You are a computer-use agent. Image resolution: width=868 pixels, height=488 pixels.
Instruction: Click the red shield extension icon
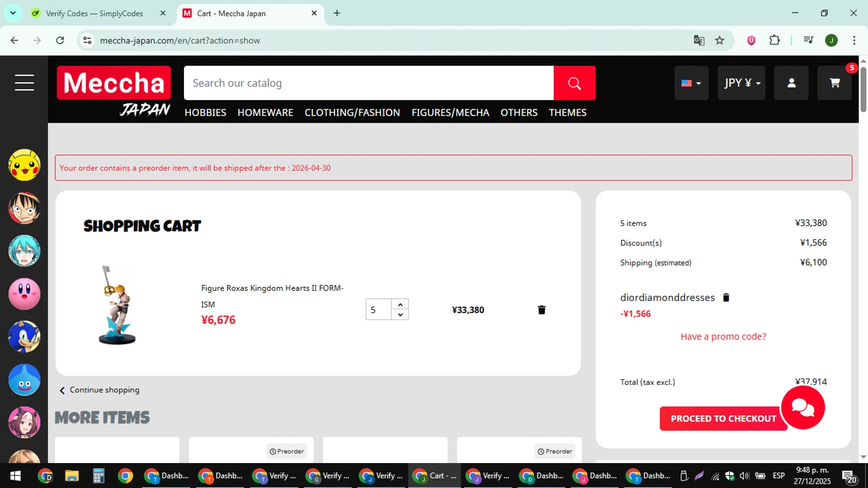click(751, 40)
